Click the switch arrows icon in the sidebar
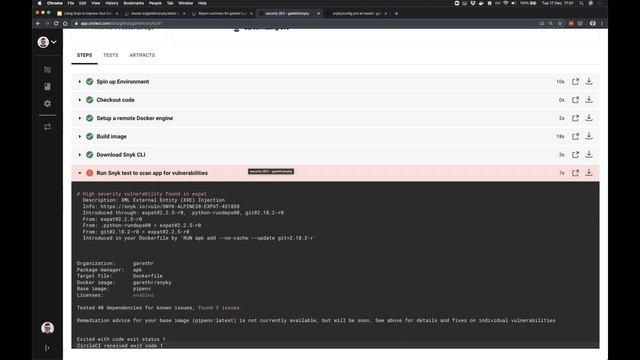This screenshot has height=360, width=640. click(x=47, y=127)
